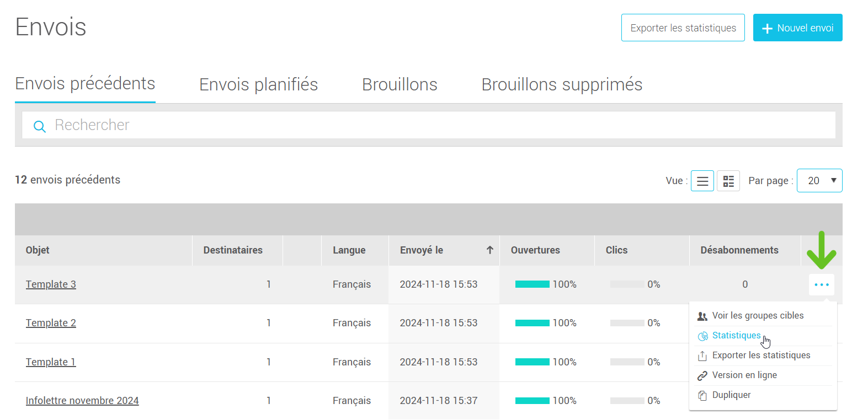
Task: Open the three-dot actions menu for Template 3
Action: click(822, 284)
